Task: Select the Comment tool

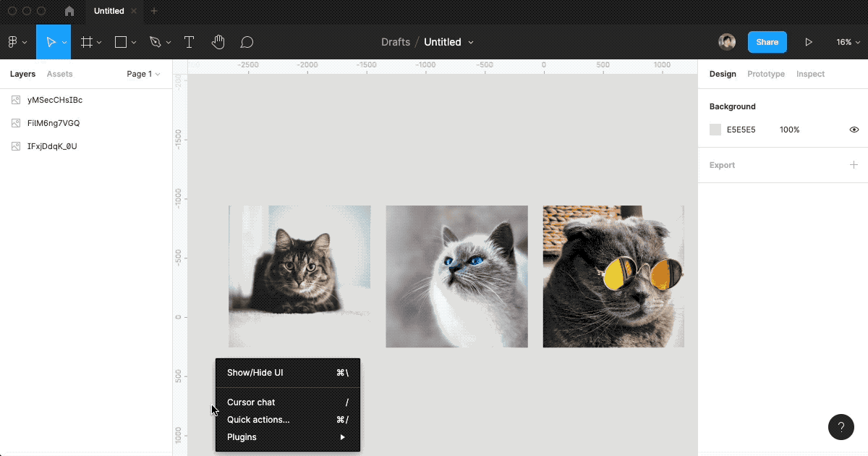Action: [247, 42]
